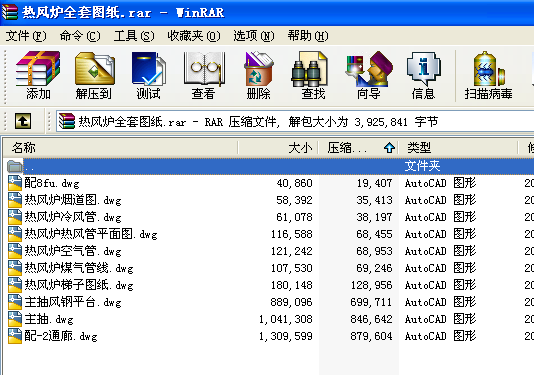
Task: Click file icon of 主抽.dwg
Action: coord(15,319)
